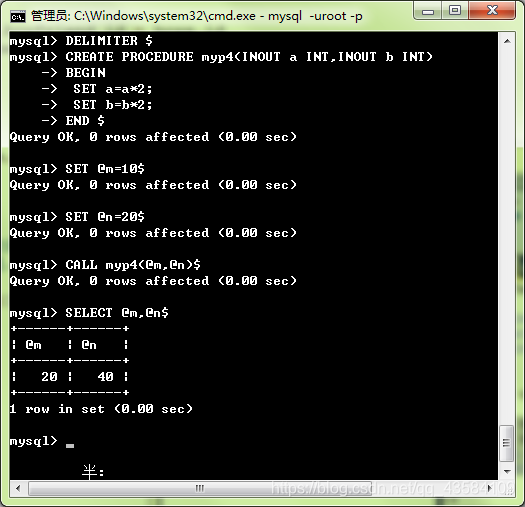Click the '@n' column header
Viewport: 525px width, 507px height.
click(89, 345)
